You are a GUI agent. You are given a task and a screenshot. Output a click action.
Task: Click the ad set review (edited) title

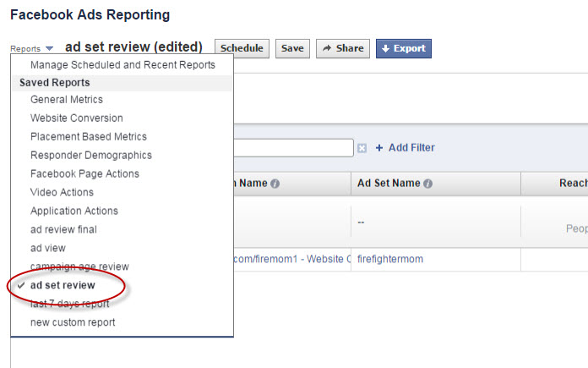pyautogui.click(x=133, y=47)
